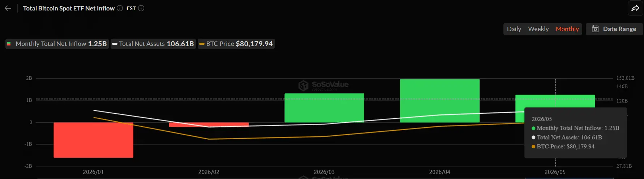Select the green 2026/05 inflow bar
Image resolution: width=644 pixels, height=179 pixels.
pos(555,101)
